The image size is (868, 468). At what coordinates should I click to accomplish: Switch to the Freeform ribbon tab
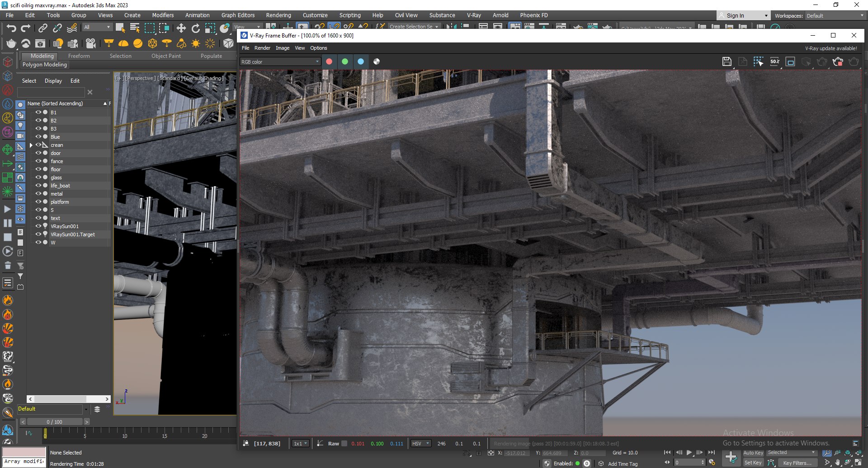pos(79,56)
